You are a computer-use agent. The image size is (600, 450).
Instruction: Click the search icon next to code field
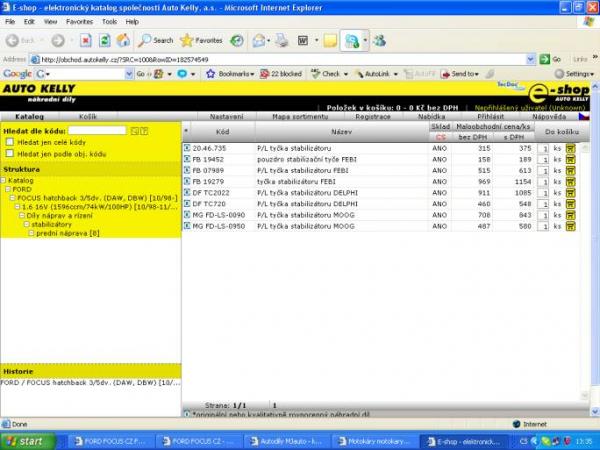click(135, 130)
